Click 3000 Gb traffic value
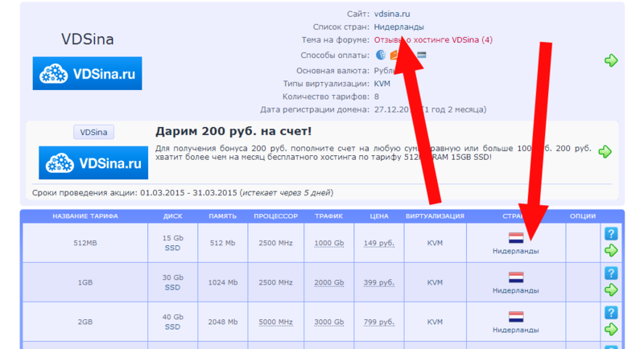The height and width of the screenshot is (349, 644). coord(329,322)
